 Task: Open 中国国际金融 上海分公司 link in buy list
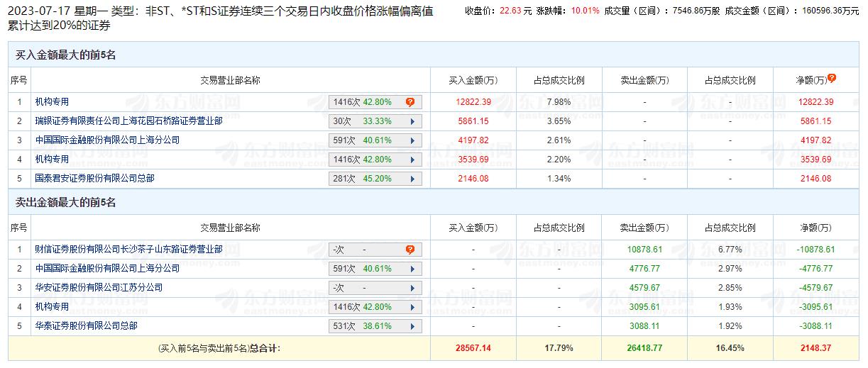[107, 140]
